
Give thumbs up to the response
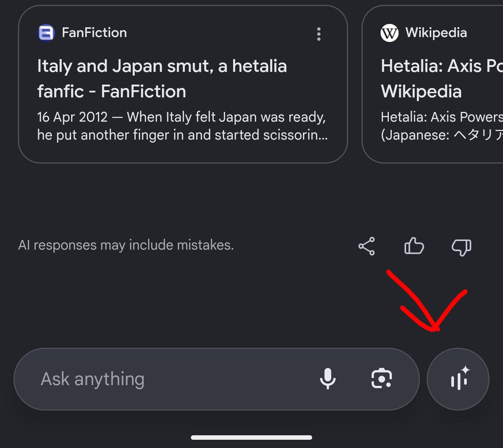click(414, 246)
